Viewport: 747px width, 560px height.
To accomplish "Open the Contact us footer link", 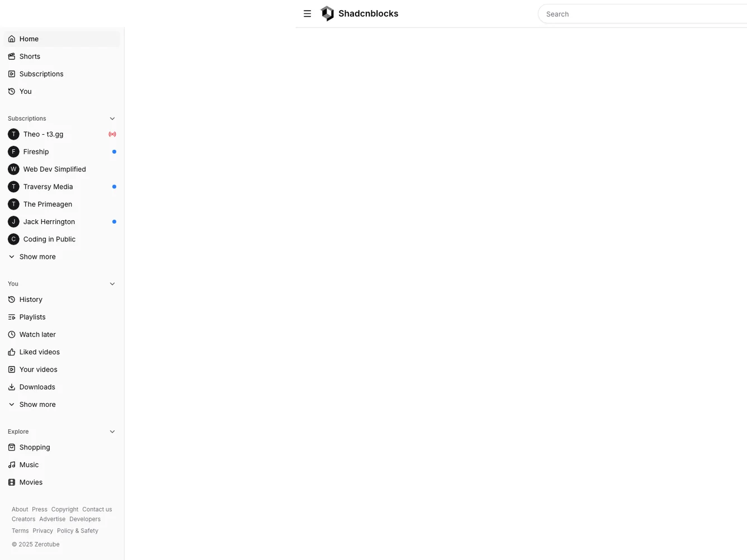I will point(97,510).
